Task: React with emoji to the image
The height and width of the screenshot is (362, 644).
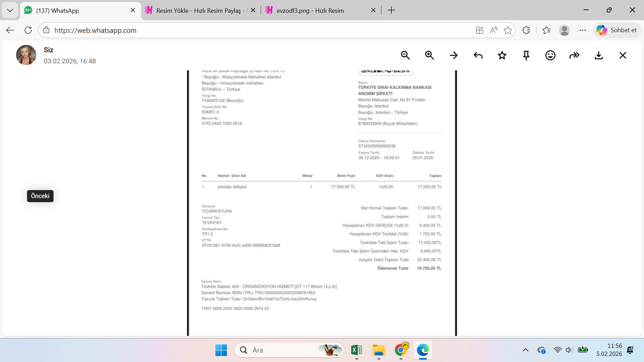Action: [550, 55]
